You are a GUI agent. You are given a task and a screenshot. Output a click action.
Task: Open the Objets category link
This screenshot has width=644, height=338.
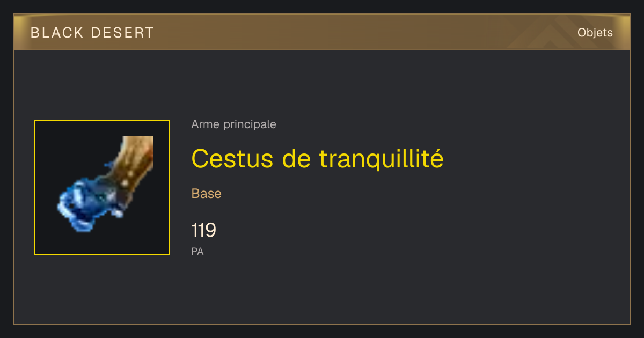595,33
